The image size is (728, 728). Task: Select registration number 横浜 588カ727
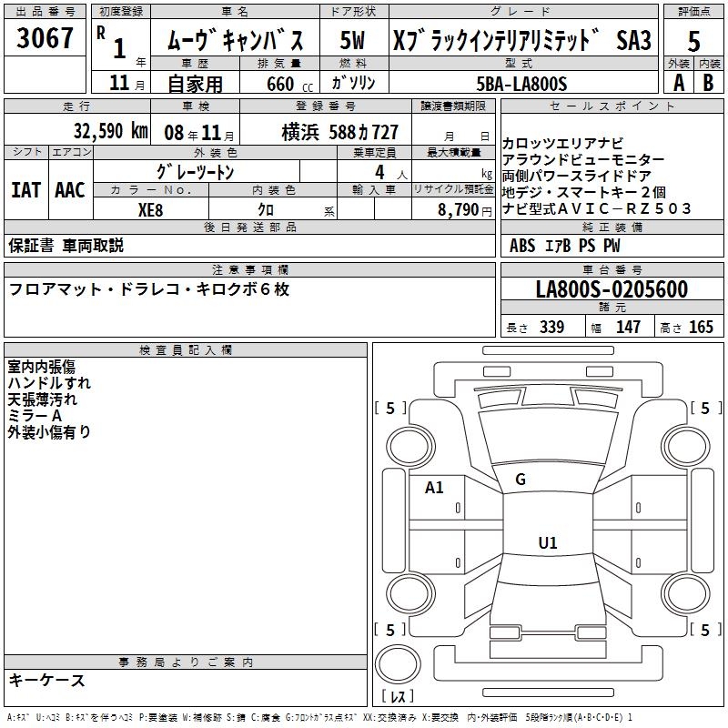point(339,133)
